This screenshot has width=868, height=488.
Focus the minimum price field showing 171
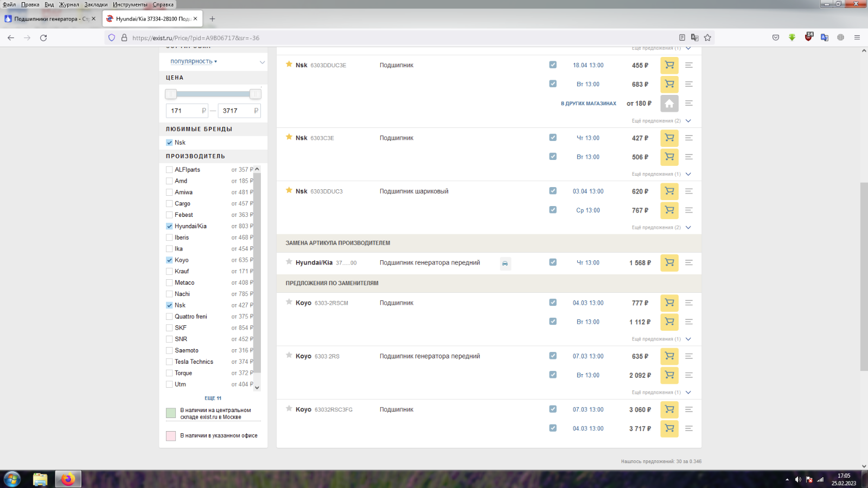(187, 111)
